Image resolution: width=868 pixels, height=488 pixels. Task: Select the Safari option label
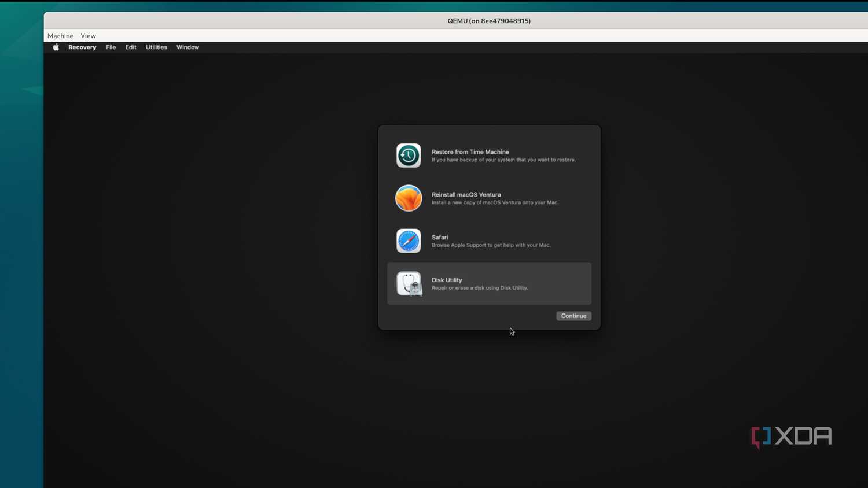440,238
